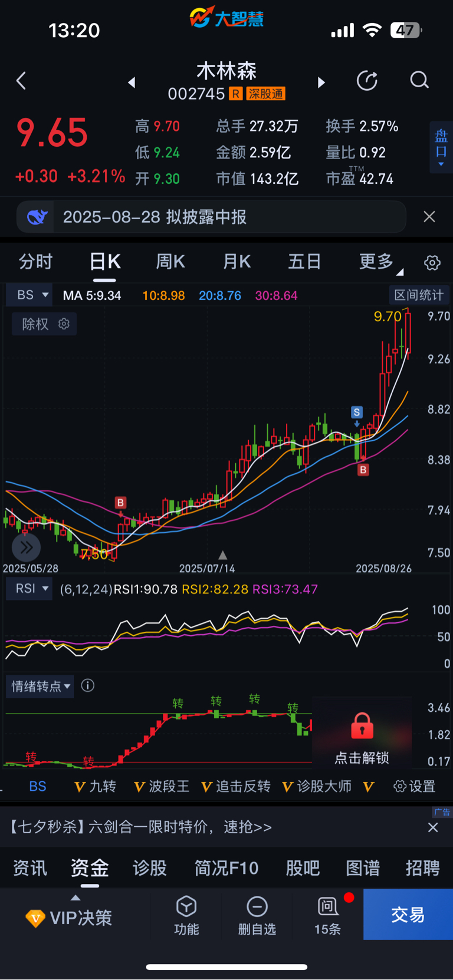The height and width of the screenshot is (980, 453).
Task: Tap the 大智慧 logo
Action: coord(226,18)
